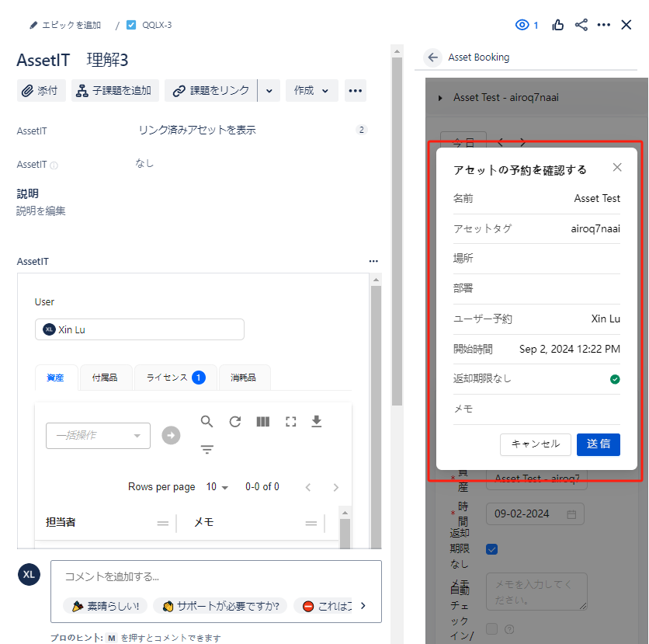Screen dimensions: 649x644
Task: Click the search icon in asset table
Action: [x=206, y=422]
